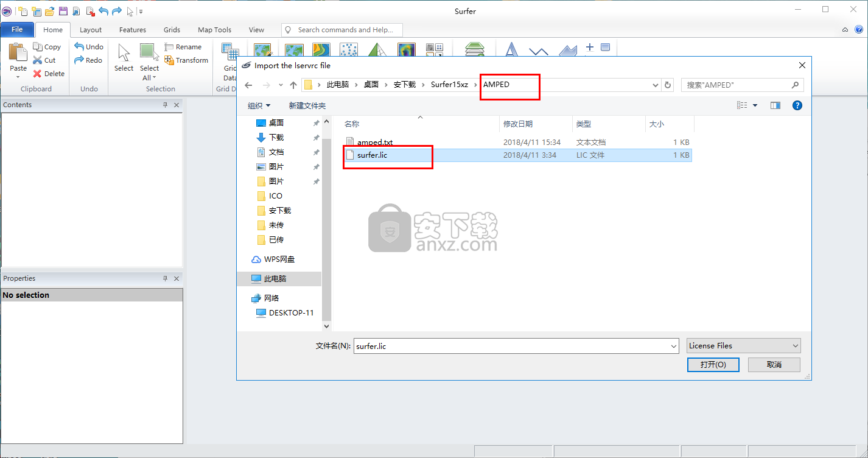Click the 打开(O) open button
868x458 pixels.
point(713,364)
